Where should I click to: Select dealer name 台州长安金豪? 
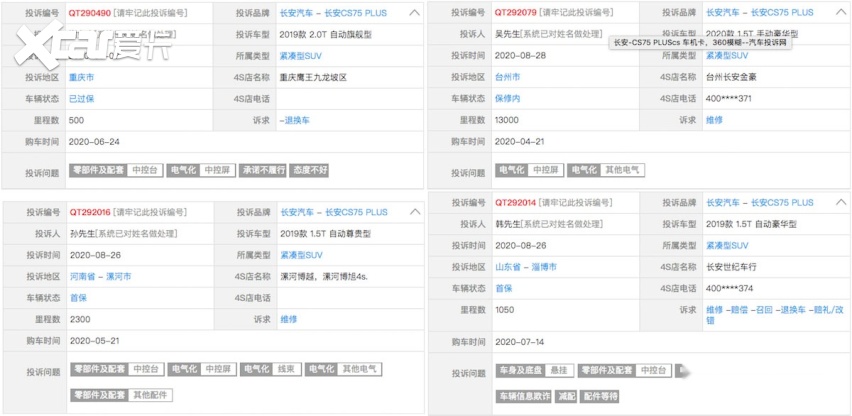[x=731, y=77]
